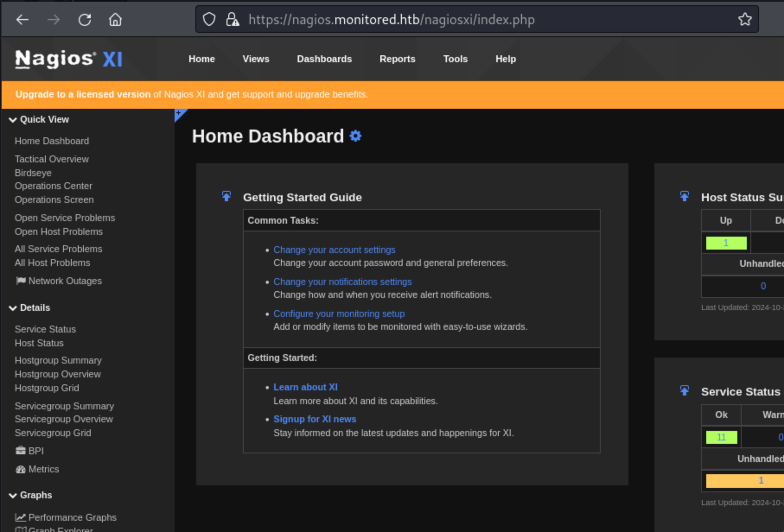Open the Help menu
The image size is (784, 532).
(506, 59)
